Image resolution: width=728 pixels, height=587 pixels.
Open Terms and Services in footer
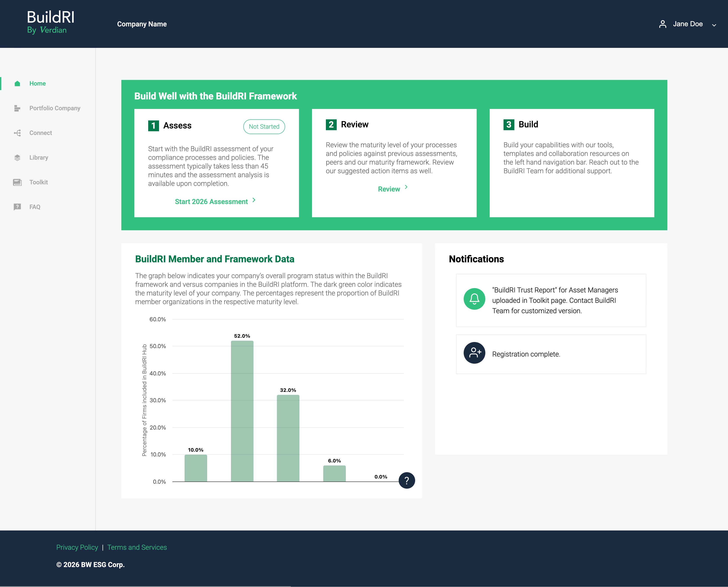pyautogui.click(x=137, y=547)
